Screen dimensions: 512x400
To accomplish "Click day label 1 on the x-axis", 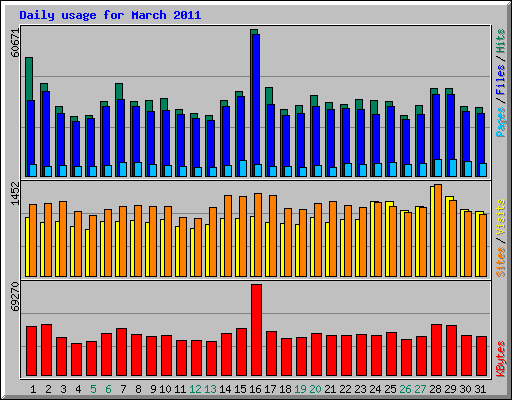I will click(x=33, y=389).
